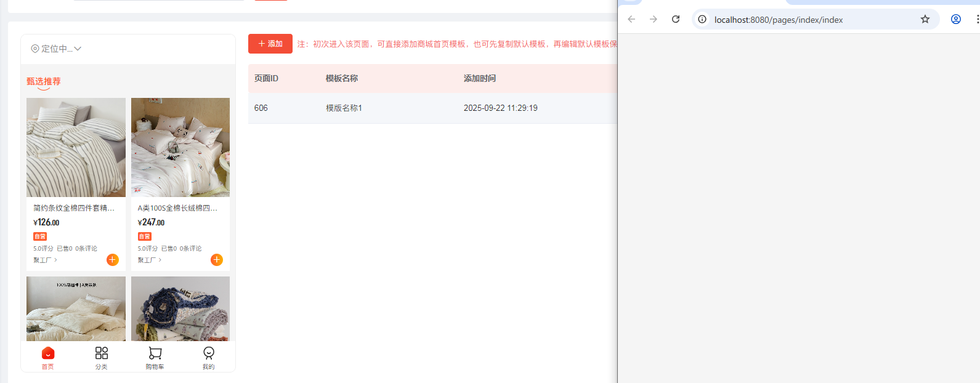View site information icon beside the URL
980x383 pixels.
pos(702,19)
